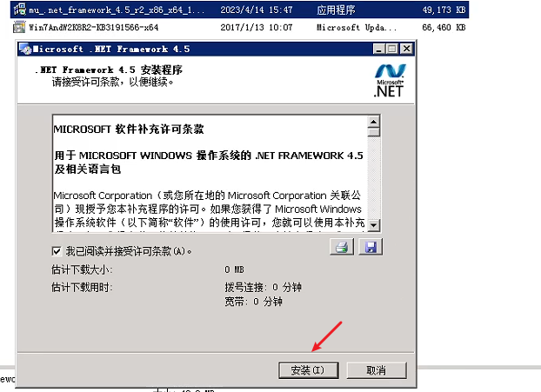Select the Win7AndW2K8R2-KB3191566-x64 file row
541x392 pixels.
pyautogui.click(x=239, y=27)
